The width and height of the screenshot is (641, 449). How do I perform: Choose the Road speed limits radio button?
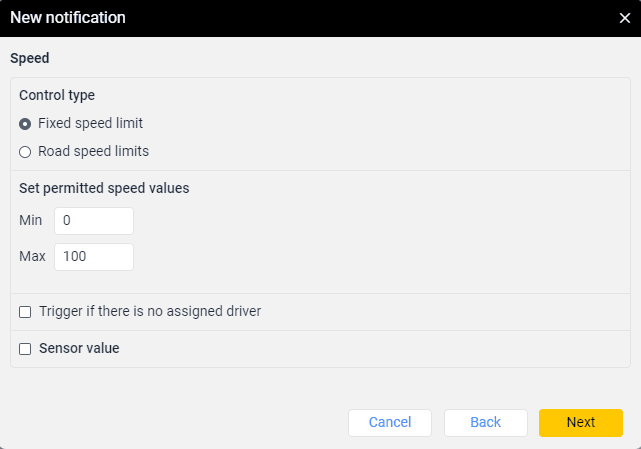tap(25, 152)
